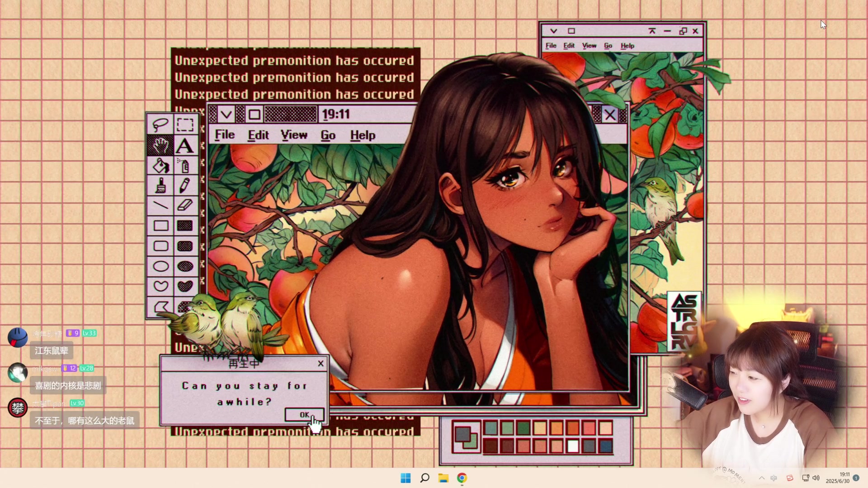Click the chat message 喜剧的内核是悲剧
Viewport: 868px width, 488px height.
(x=68, y=385)
